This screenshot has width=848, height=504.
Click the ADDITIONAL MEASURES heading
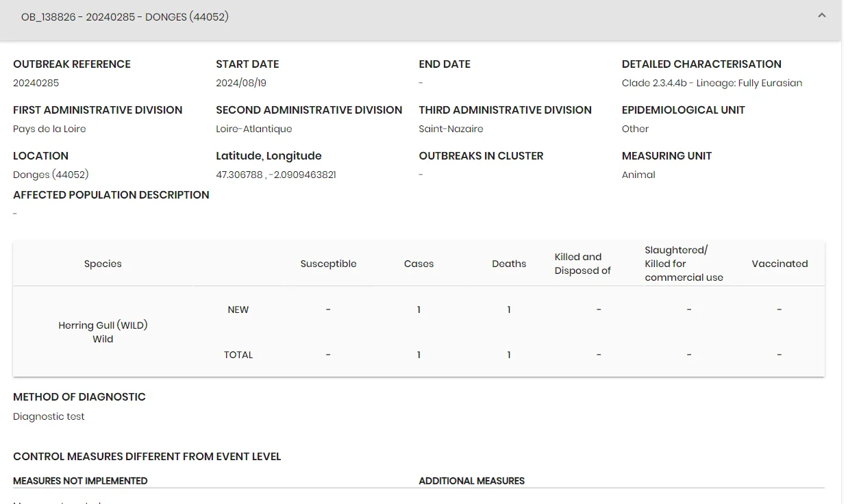coord(472,481)
